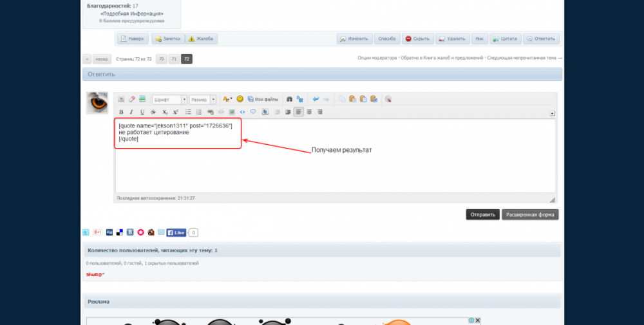This screenshot has height=325, width=644.
Task: Click the Мои файлы toolbar button
Action: point(263,99)
